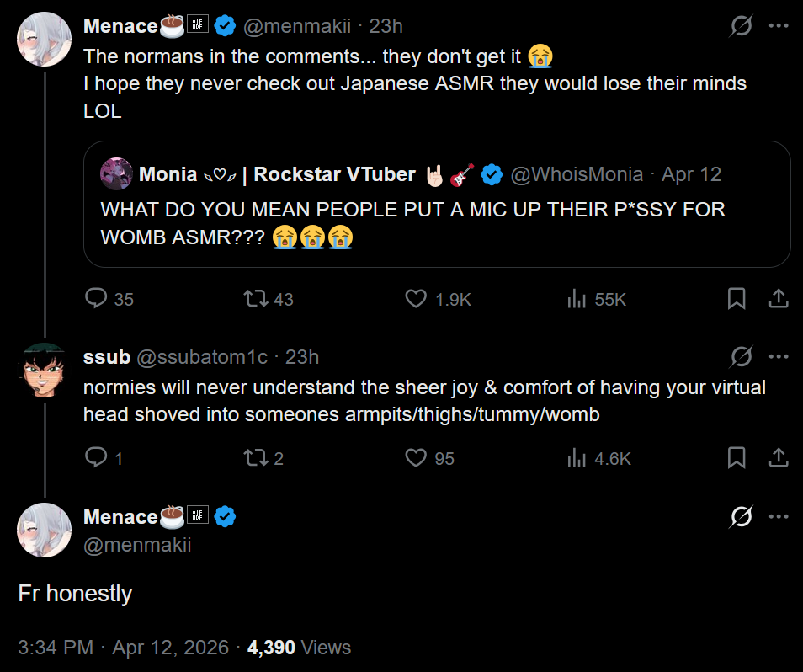The image size is (803, 672).
Task: Open Grok icon on top post
Action: coord(741,27)
